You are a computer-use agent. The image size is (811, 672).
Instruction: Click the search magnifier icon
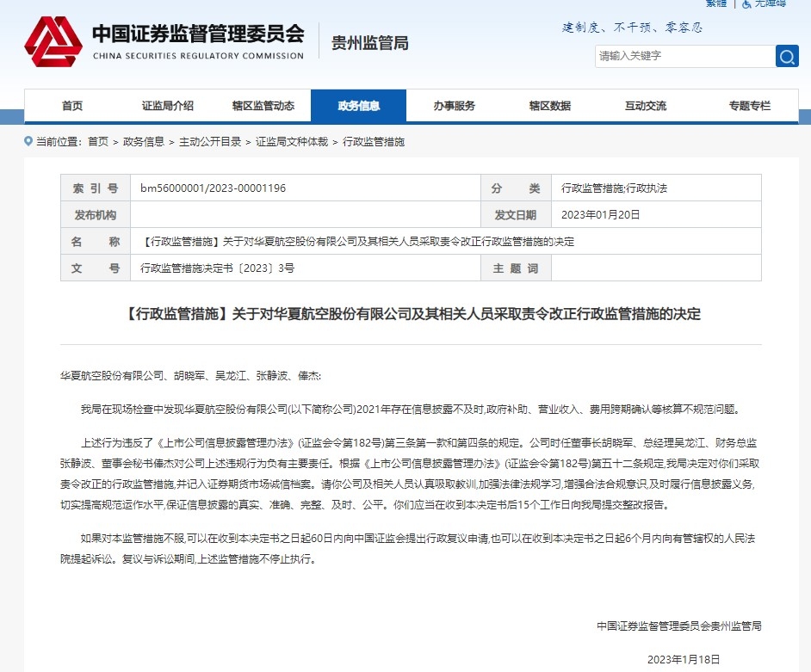pyautogui.click(x=787, y=56)
